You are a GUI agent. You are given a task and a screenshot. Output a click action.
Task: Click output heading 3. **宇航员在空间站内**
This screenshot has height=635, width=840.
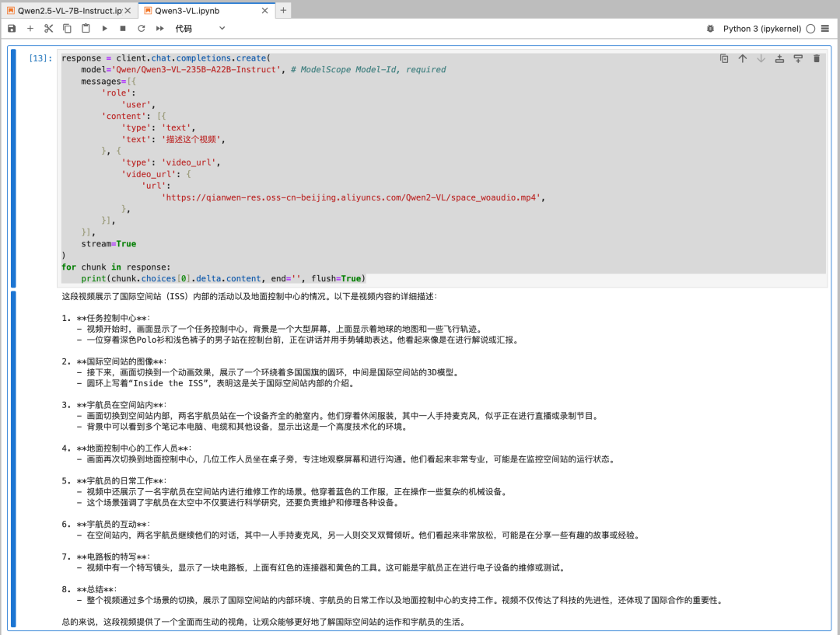click(114, 405)
